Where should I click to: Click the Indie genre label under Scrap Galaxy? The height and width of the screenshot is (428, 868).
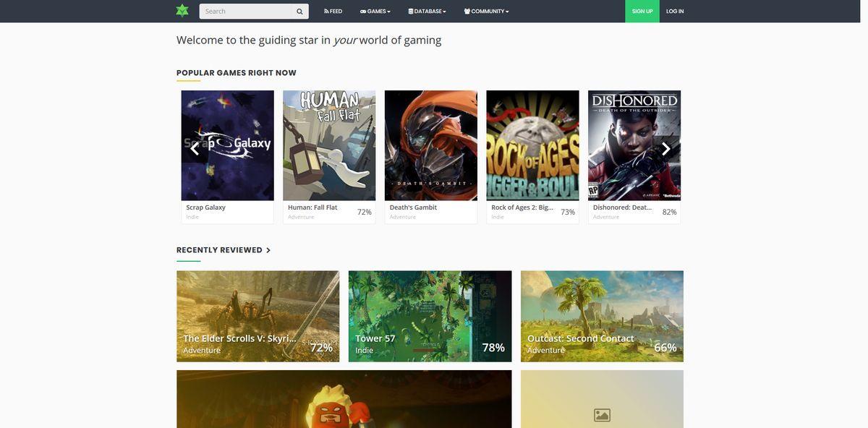tap(192, 217)
